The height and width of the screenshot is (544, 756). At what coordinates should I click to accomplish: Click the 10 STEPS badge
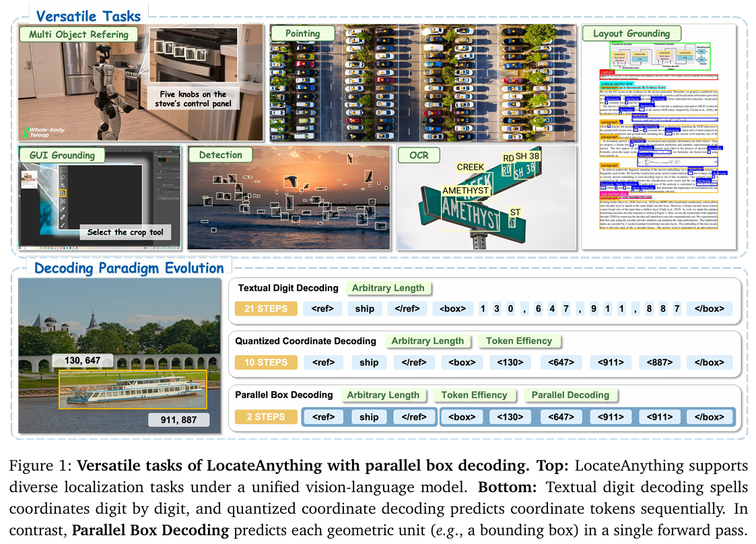[x=266, y=362]
